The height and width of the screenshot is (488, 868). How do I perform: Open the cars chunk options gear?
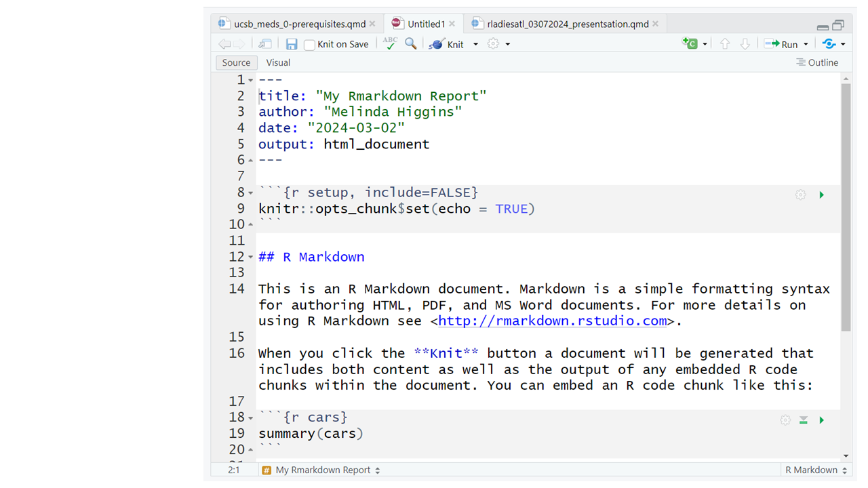(785, 420)
